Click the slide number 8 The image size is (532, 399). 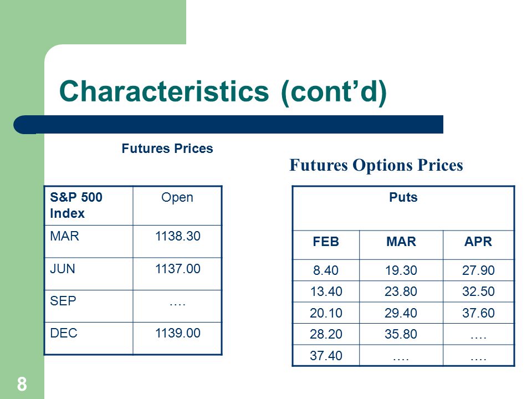pos(22,384)
